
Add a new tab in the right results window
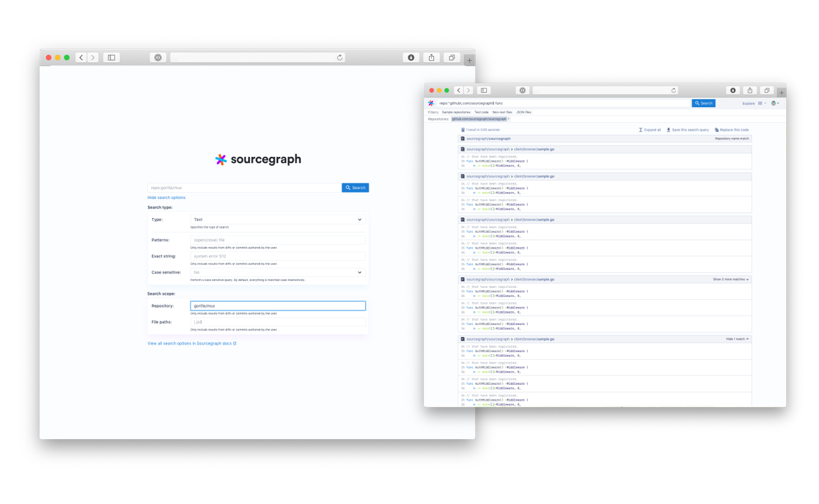tap(782, 93)
